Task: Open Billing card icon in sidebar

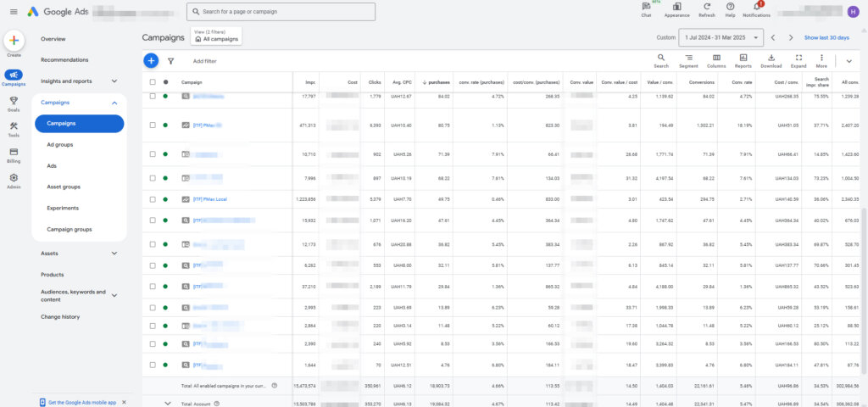Action: pyautogui.click(x=14, y=153)
